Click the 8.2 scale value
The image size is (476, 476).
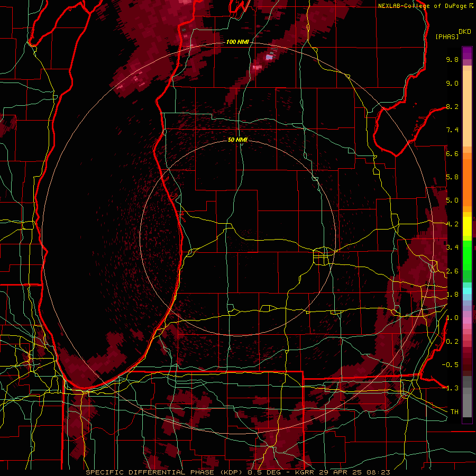452,106
